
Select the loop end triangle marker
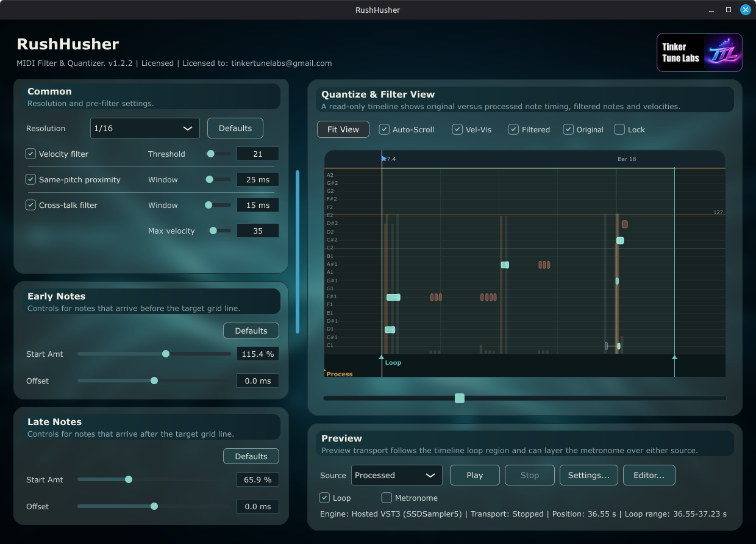674,357
